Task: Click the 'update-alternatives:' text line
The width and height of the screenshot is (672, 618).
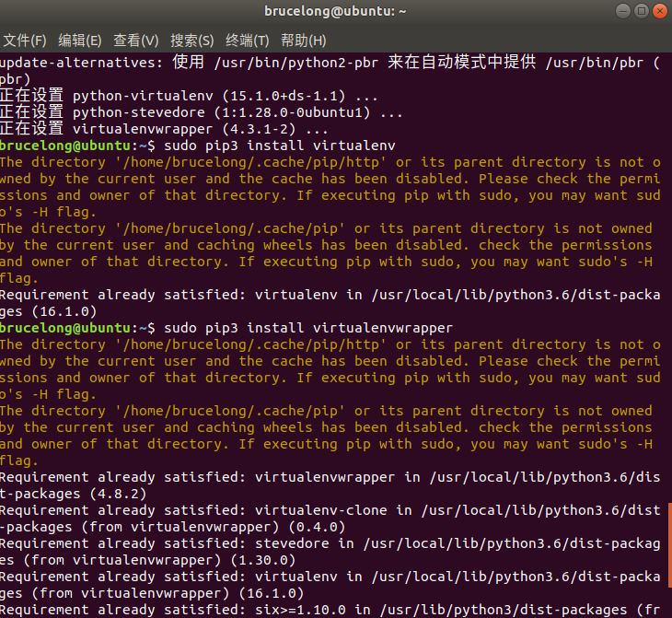Action: (x=330, y=63)
